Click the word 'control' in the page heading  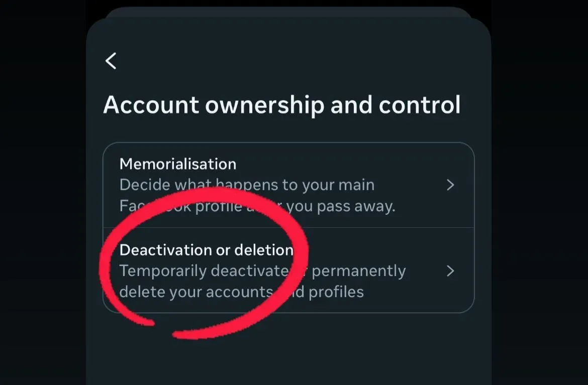point(420,105)
